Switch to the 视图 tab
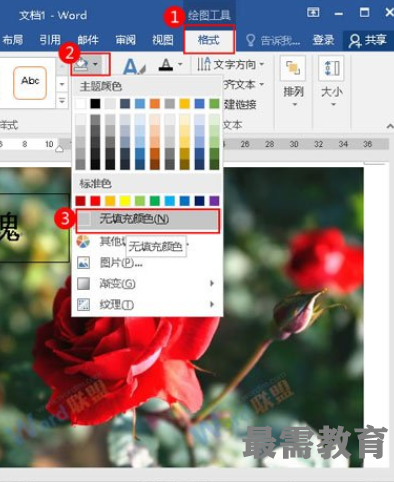This screenshot has height=482, width=394. click(163, 40)
